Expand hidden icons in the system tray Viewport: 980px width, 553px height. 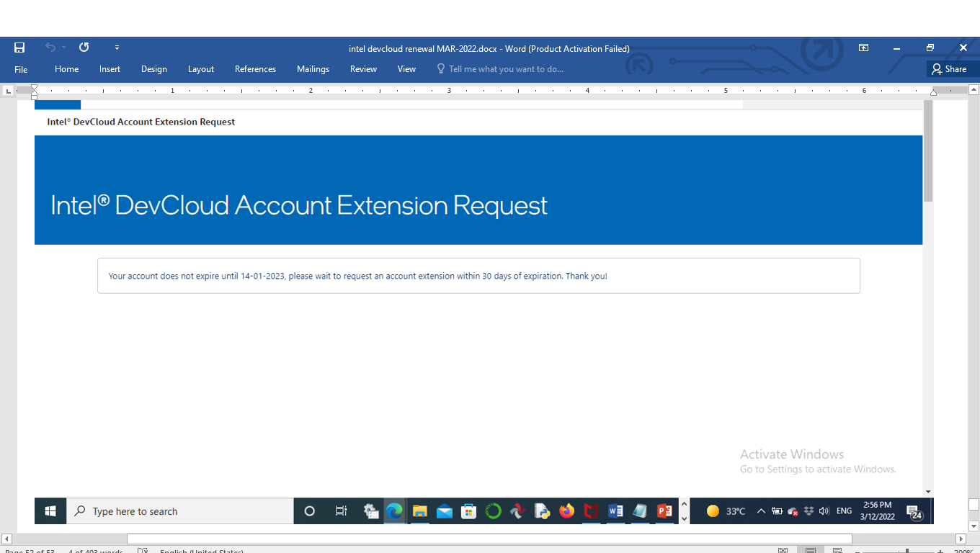(761, 511)
